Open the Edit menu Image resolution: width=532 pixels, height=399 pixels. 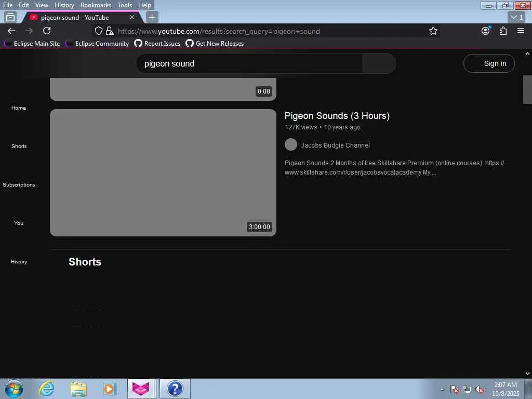coord(23,5)
